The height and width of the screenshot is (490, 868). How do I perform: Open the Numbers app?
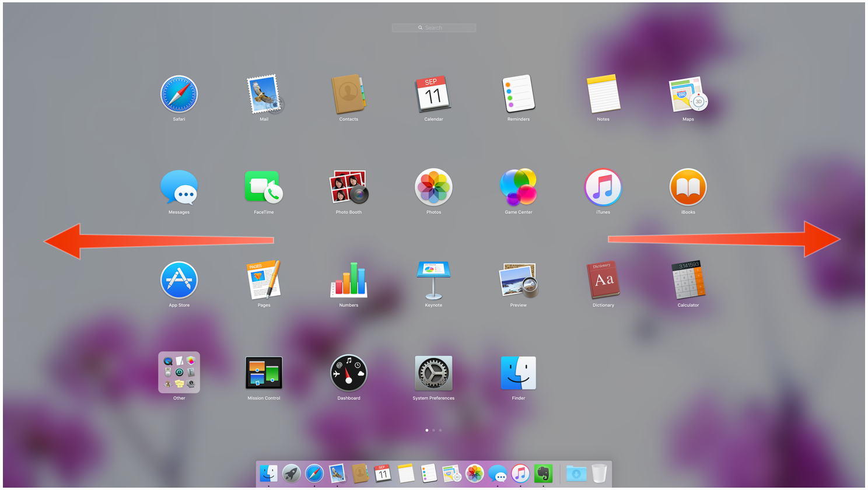click(x=349, y=279)
